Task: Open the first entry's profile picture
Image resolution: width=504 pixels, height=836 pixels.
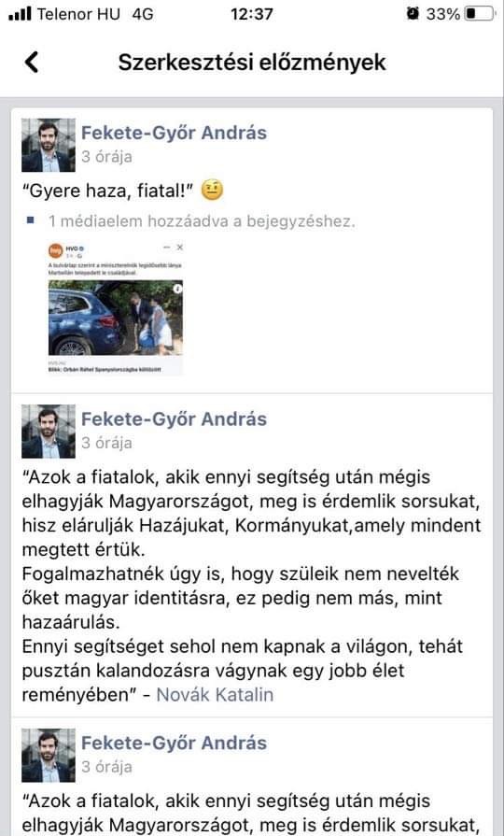Action: tap(49, 145)
